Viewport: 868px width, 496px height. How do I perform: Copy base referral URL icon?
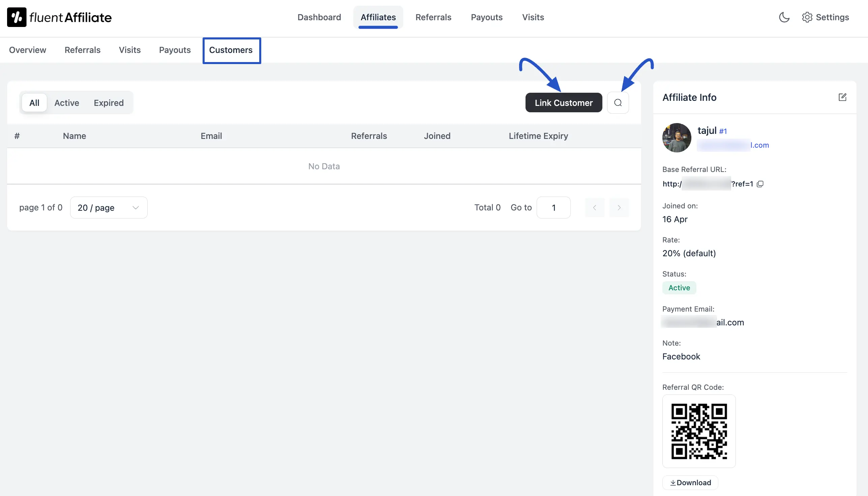tap(760, 184)
